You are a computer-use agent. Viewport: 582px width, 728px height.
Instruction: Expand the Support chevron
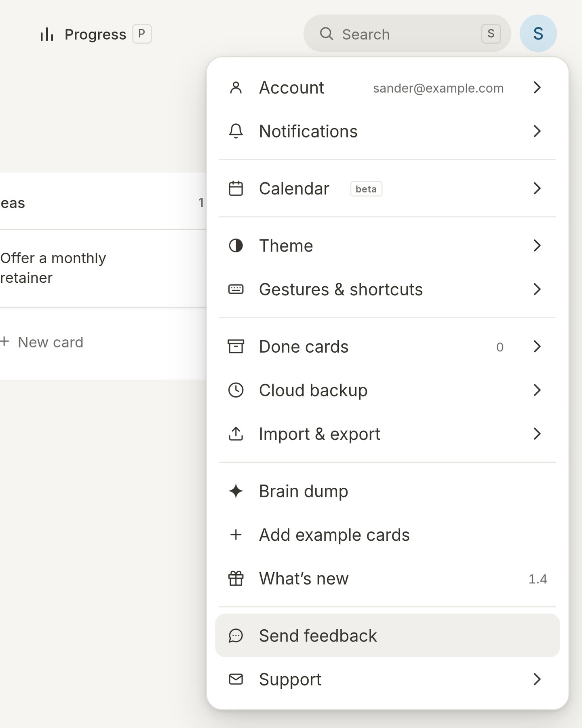tap(537, 679)
